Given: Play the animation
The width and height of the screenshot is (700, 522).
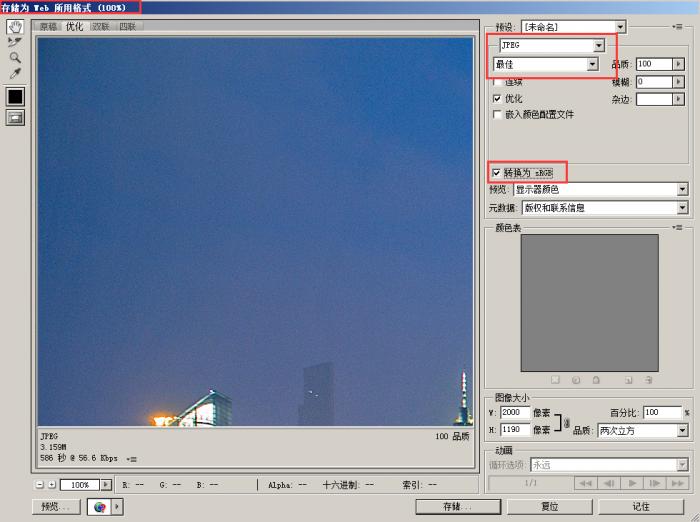Looking at the screenshot, I should (x=632, y=483).
